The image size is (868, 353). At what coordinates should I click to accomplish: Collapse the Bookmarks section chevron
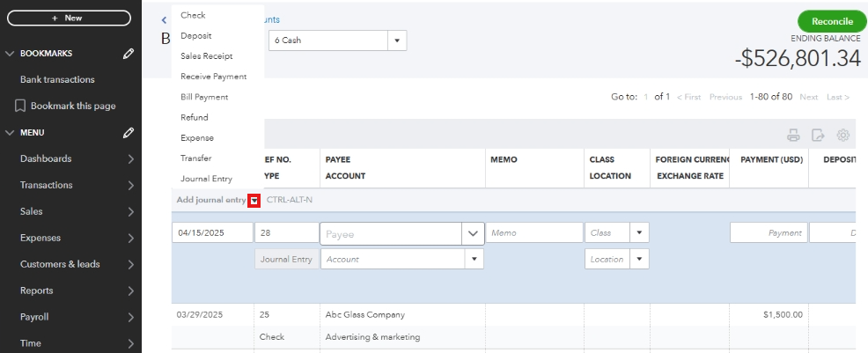pos(11,54)
